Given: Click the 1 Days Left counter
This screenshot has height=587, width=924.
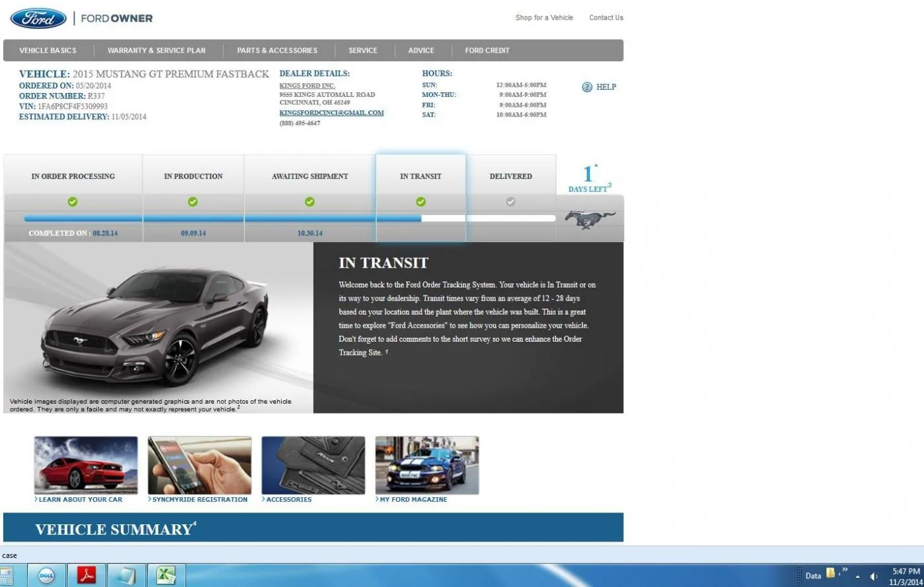Looking at the screenshot, I should pos(589,178).
